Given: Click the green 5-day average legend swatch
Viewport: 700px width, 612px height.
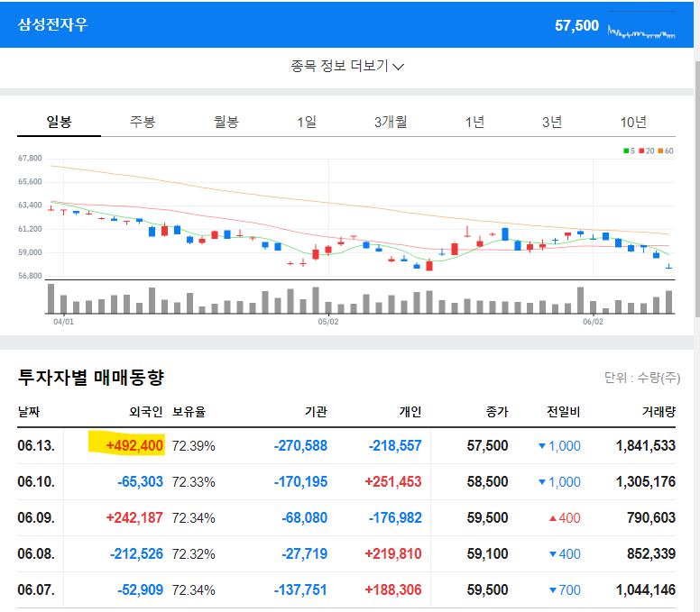Looking at the screenshot, I should (626, 151).
